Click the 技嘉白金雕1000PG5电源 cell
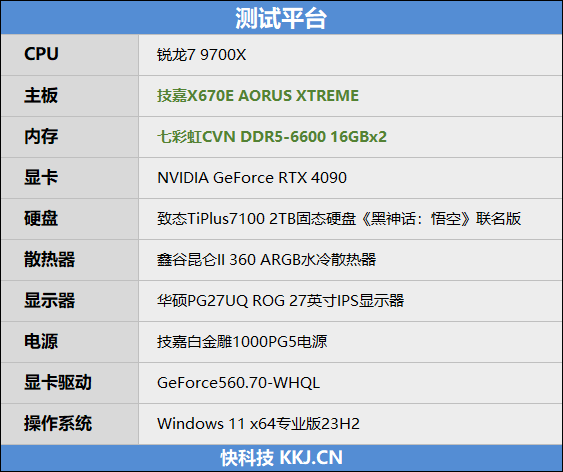563x472 pixels. (242, 341)
